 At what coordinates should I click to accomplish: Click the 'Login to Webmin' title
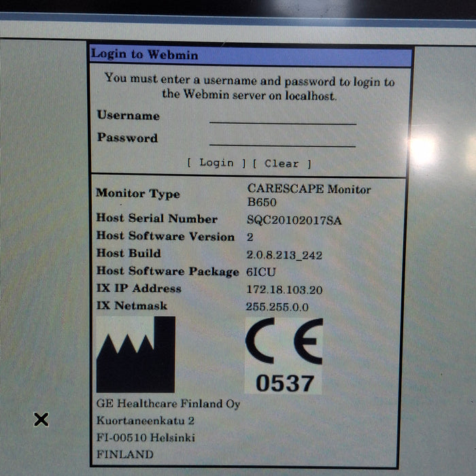click(144, 54)
